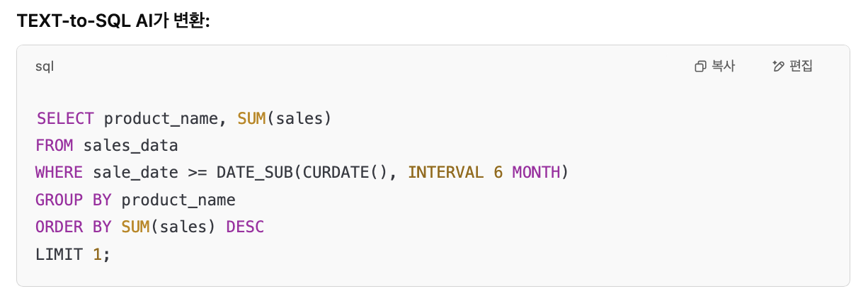868x296 pixels.
Task: Click the sale_date column name
Action: coord(135,173)
